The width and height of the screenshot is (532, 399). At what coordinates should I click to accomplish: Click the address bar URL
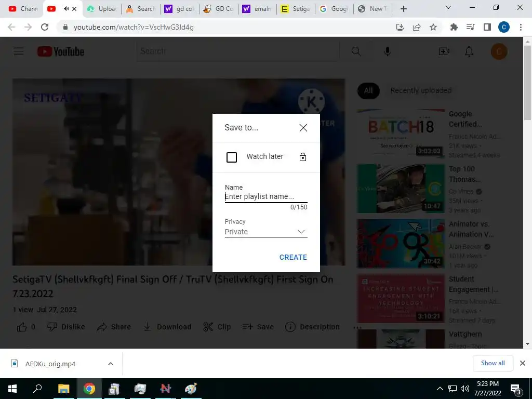pos(134,27)
